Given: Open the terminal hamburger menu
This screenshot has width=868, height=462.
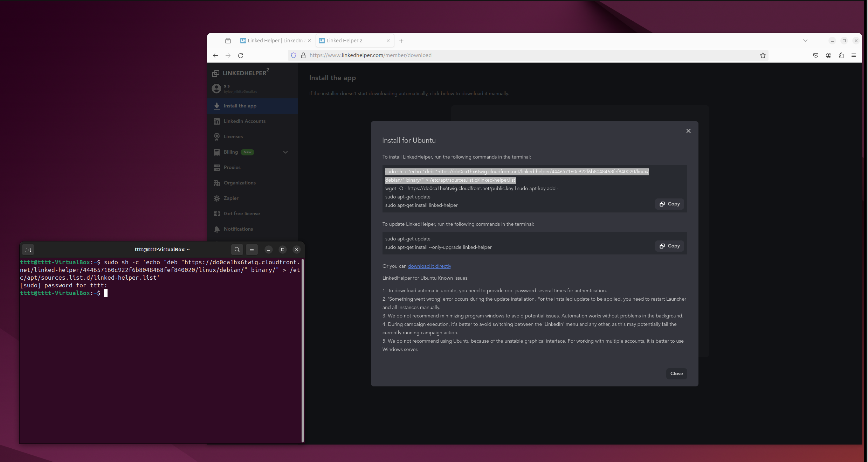Looking at the screenshot, I should (252, 250).
